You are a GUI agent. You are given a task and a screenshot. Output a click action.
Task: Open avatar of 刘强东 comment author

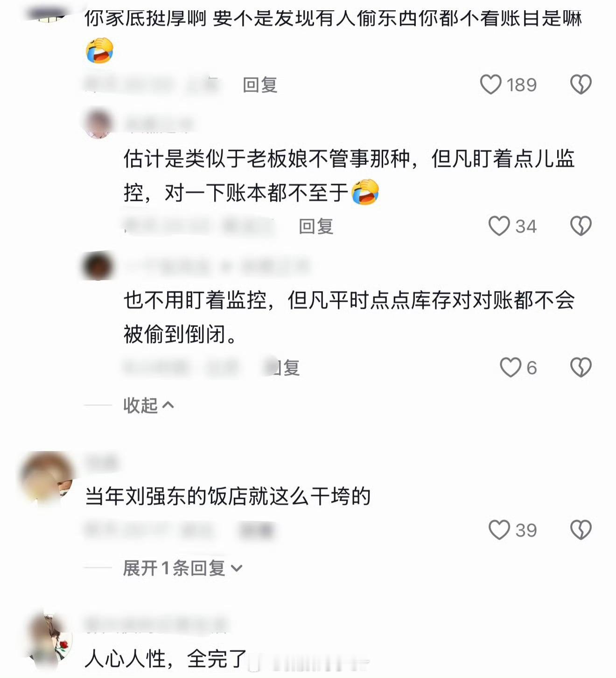[47, 478]
